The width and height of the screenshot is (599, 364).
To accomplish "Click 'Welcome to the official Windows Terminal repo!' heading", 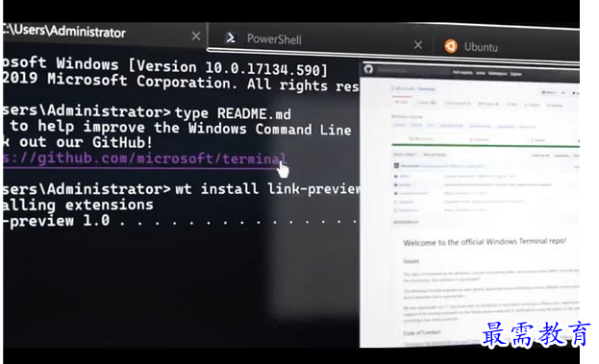I will click(485, 242).
